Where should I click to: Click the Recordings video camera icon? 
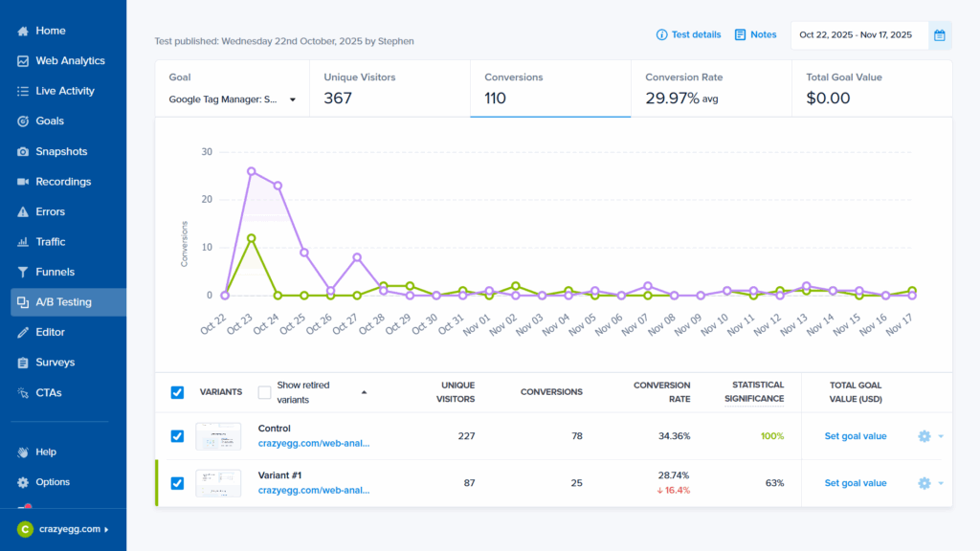pos(23,182)
